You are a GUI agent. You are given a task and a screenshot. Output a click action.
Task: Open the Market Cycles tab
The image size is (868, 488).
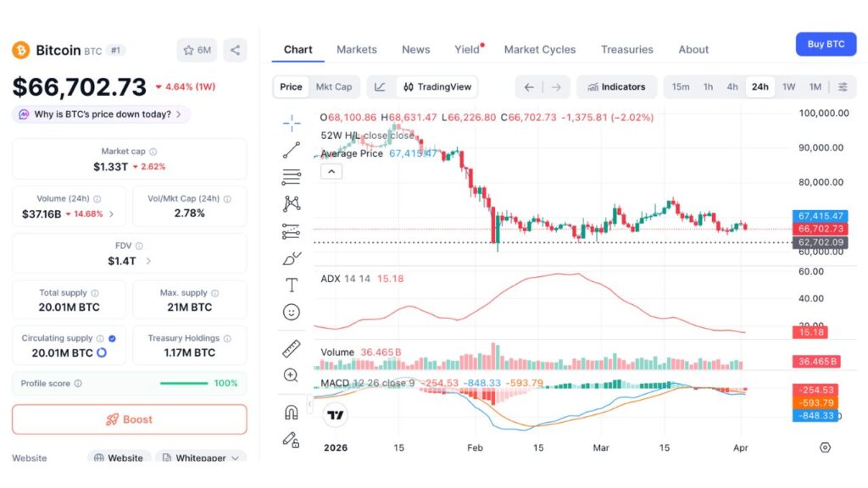coord(540,49)
